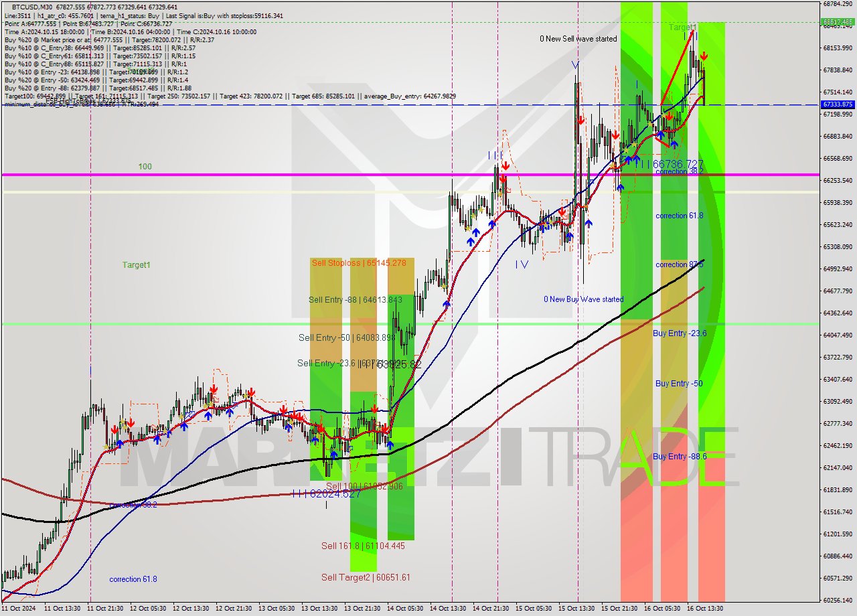
Task: Click the '13 Oct 05:30' time axis label
Action: pos(277,609)
